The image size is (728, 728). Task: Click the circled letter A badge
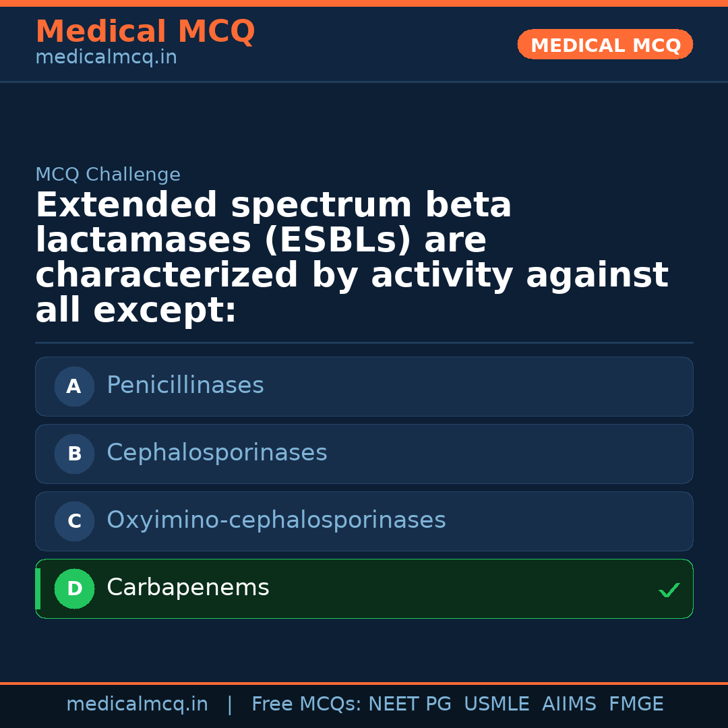(74, 386)
